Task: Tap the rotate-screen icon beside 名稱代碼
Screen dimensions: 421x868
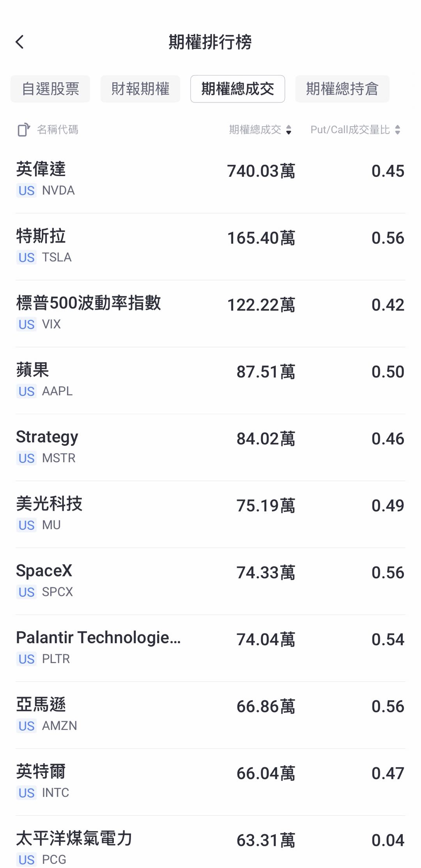Action: point(23,130)
